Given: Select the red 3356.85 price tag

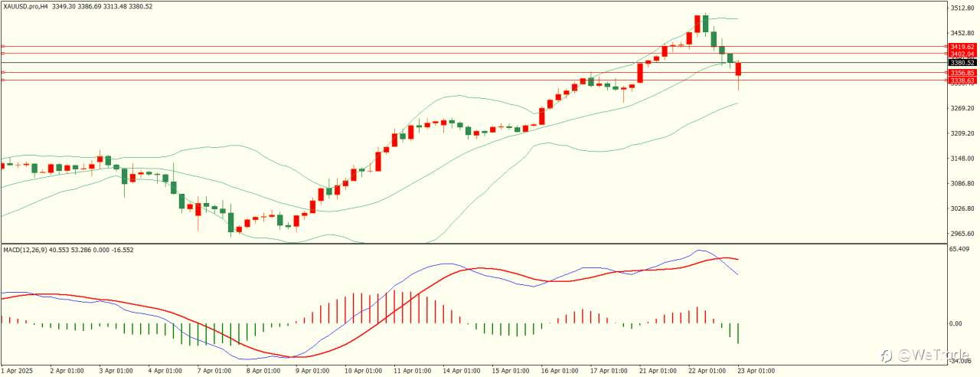Looking at the screenshot, I should 962,73.
